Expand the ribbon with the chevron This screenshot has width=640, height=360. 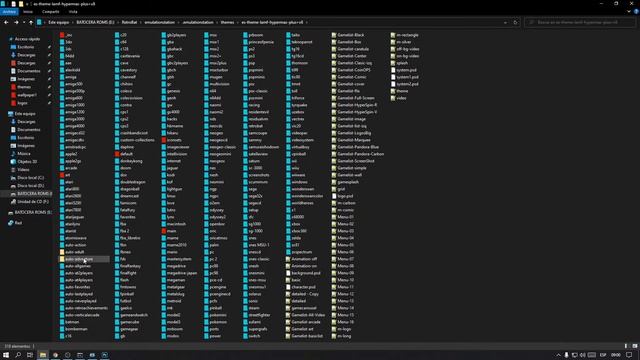[629, 12]
